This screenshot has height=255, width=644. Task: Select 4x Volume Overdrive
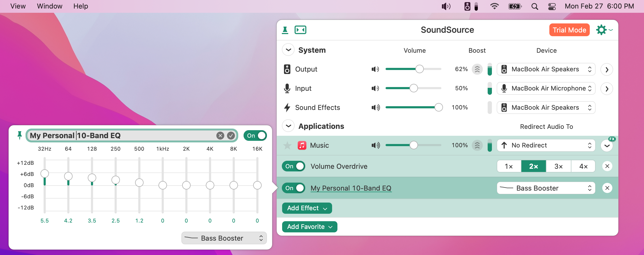tap(583, 166)
